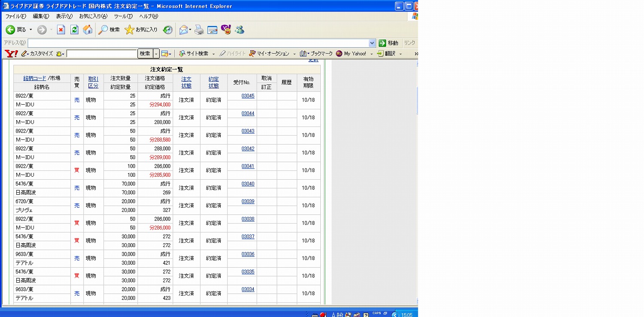Image resolution: width=644 pixels, height=317 pixels.
Task: Click the 約定状態 column header link
Action: [213, 82]
